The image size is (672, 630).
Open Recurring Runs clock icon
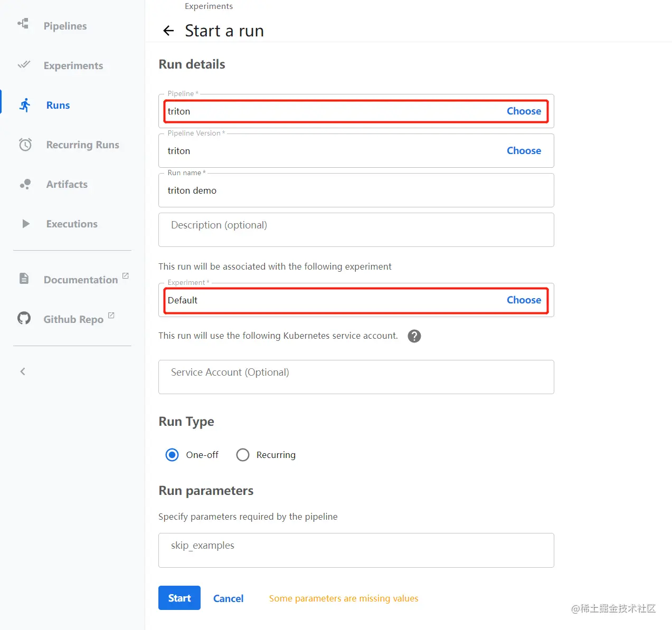point(25,145)
